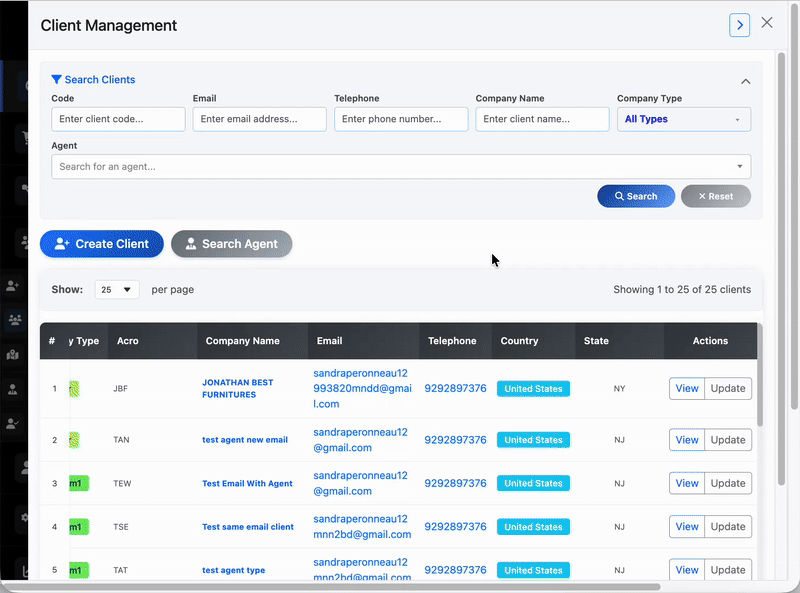The width and height of the screenshot is (800, 593).
Task: Open the All Types company type dropdown
Action: click(x=684, y=118)
